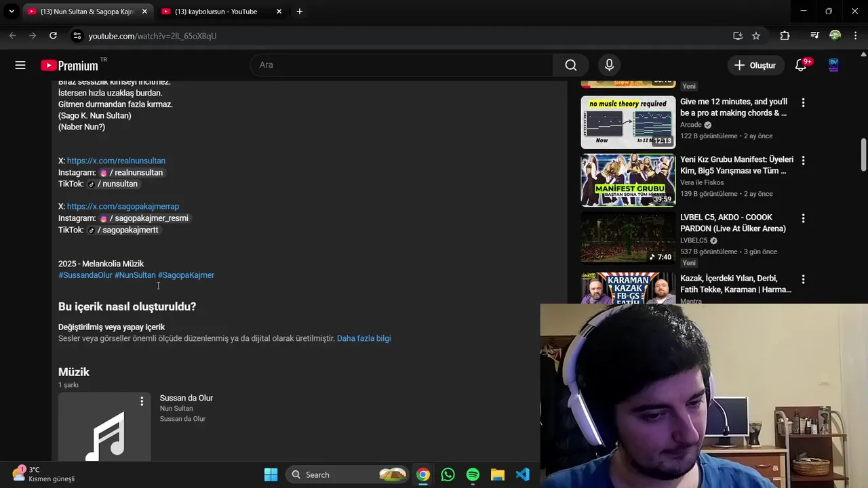This screenshot has width=868, height=488.
Task: Select the Nun Sultan & Sagopa Kajmer tab
Action: [x=87, y=12]
